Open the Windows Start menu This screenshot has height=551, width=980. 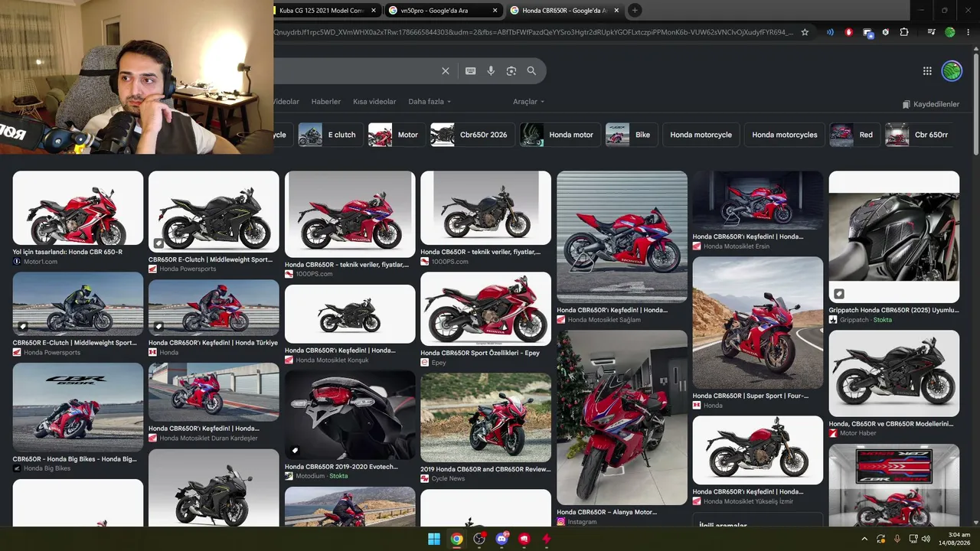point(434,539)
